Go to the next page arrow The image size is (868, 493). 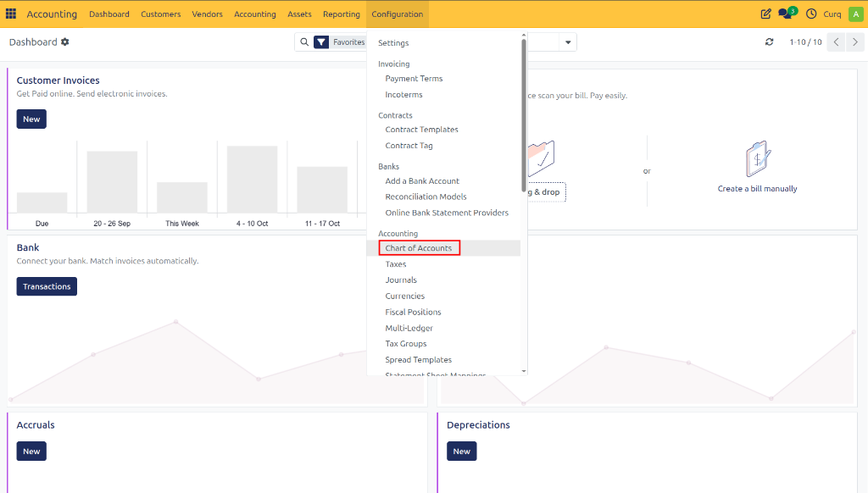click(855, 42)
